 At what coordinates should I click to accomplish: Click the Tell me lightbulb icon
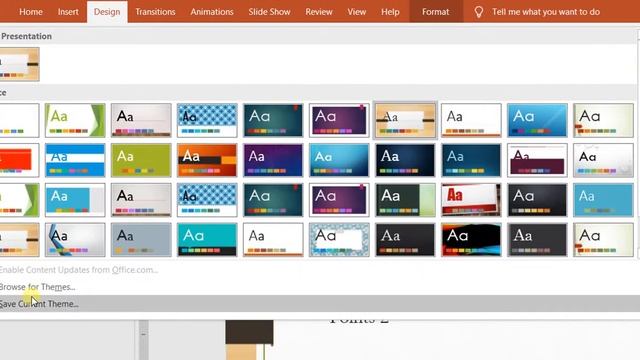tap(479, 12)
